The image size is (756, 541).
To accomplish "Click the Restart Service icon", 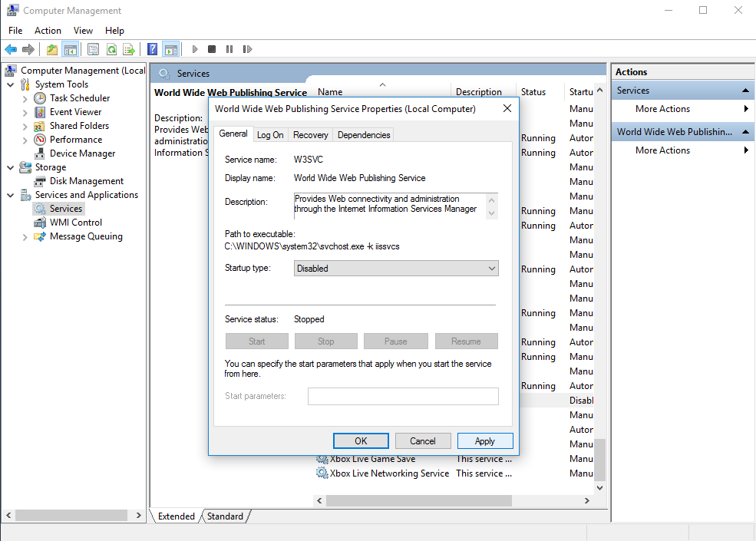I will pos(247,48).
